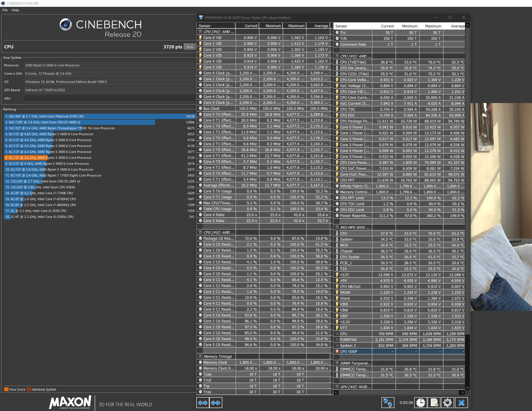Screen dimensions: 532x411
Task: Click the Identical System legend swatch
Action: coord(29,389)
